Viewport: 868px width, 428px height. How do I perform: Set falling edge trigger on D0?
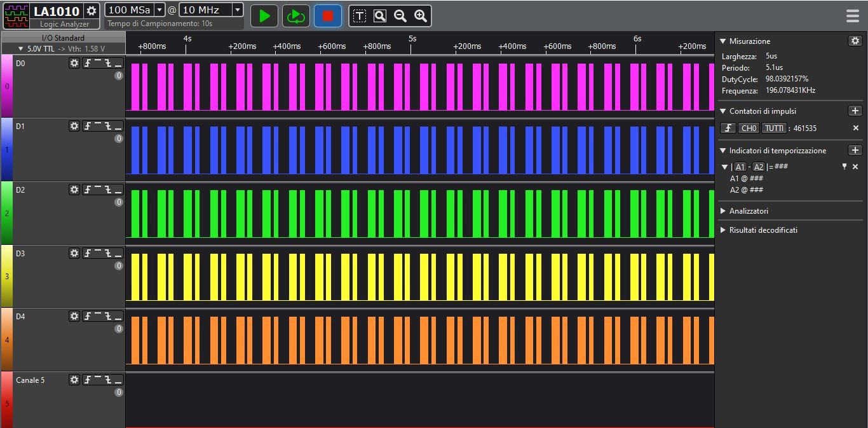click(x=108, y=63)
